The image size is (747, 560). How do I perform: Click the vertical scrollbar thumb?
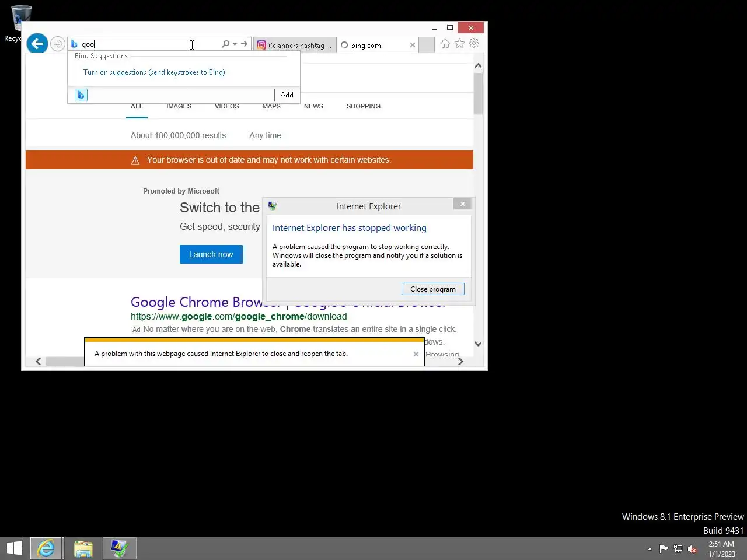[478, 93]
